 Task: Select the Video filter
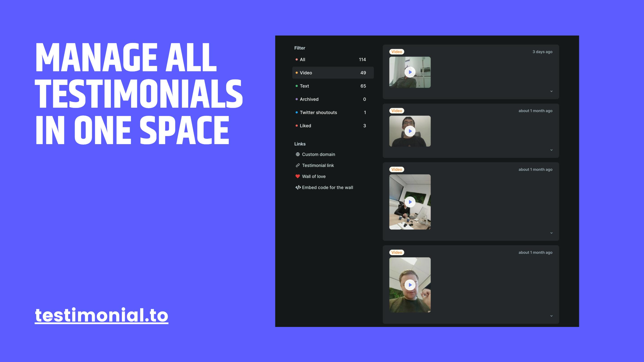(333, 73)
